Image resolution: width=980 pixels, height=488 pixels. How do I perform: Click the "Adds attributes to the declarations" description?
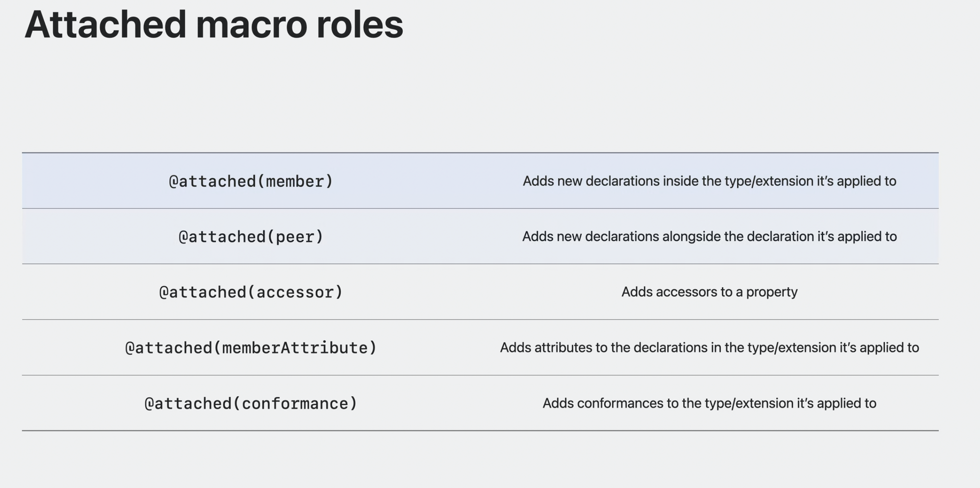709,348
